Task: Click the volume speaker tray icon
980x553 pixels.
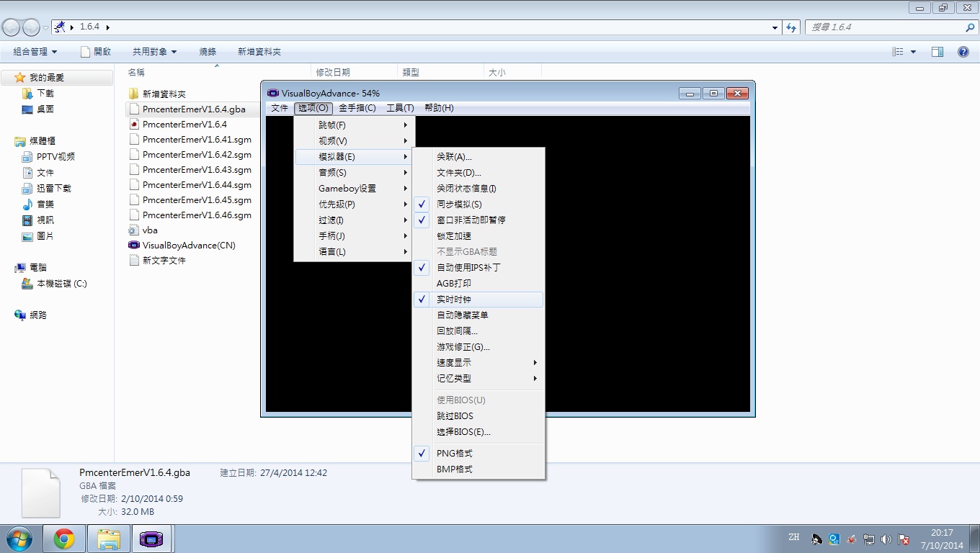Action: click(x=886, y=539)
